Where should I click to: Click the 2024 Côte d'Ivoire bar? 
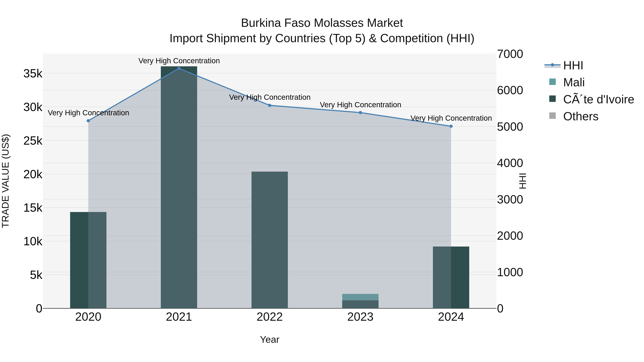pyautogui.click(x=451, y=277)
